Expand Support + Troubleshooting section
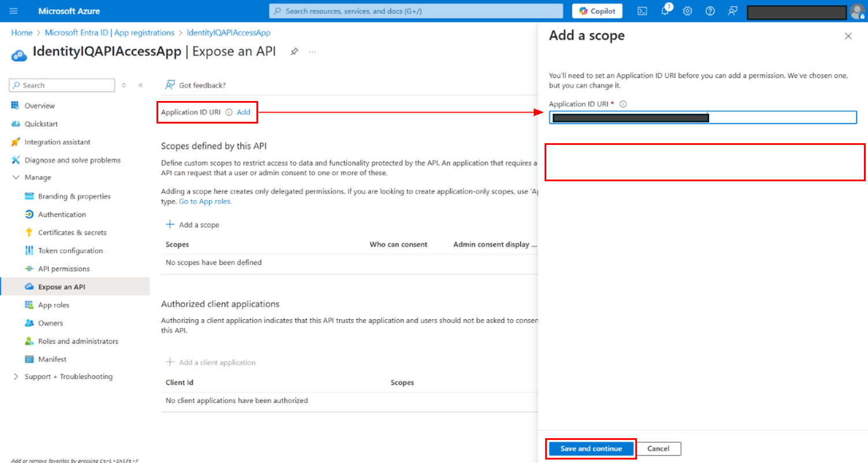 tap(16, 377)
